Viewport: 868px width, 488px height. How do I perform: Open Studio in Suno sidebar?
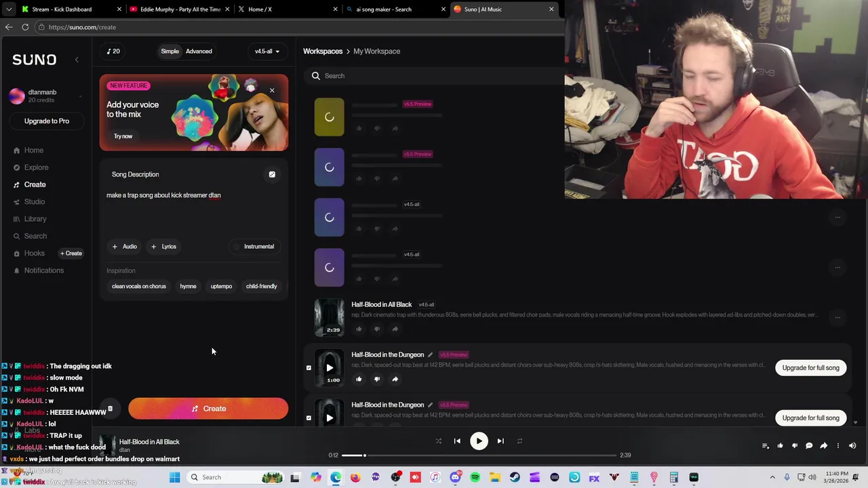pos(35,202)
